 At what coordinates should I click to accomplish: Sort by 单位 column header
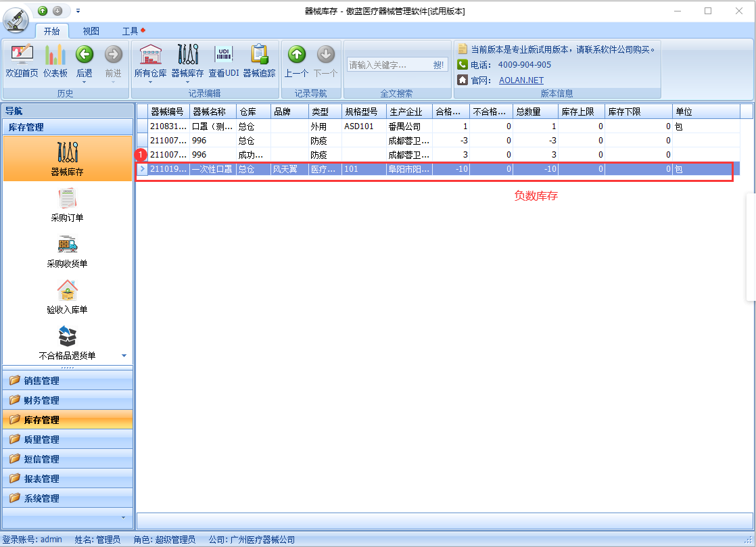click(707, 112)
